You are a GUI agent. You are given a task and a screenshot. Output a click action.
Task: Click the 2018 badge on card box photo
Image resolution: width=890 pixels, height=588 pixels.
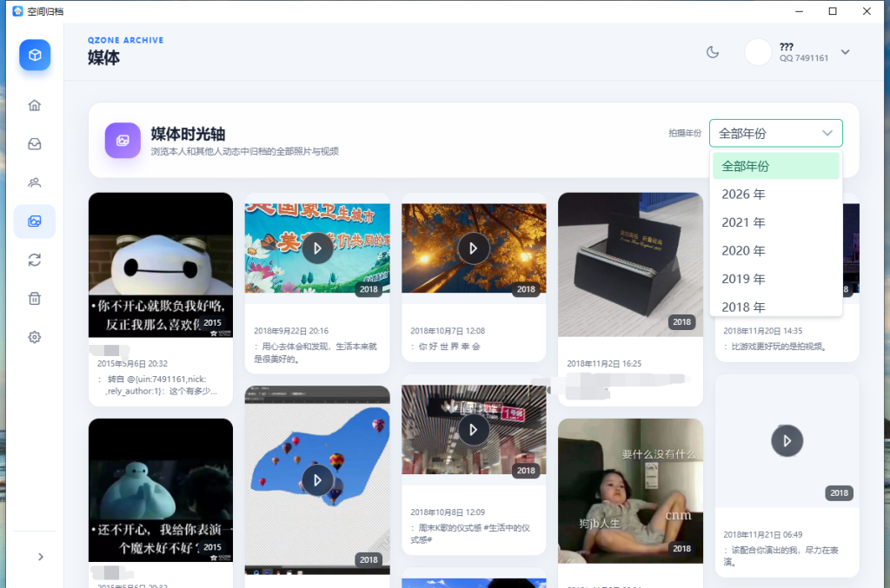(681, 322)
